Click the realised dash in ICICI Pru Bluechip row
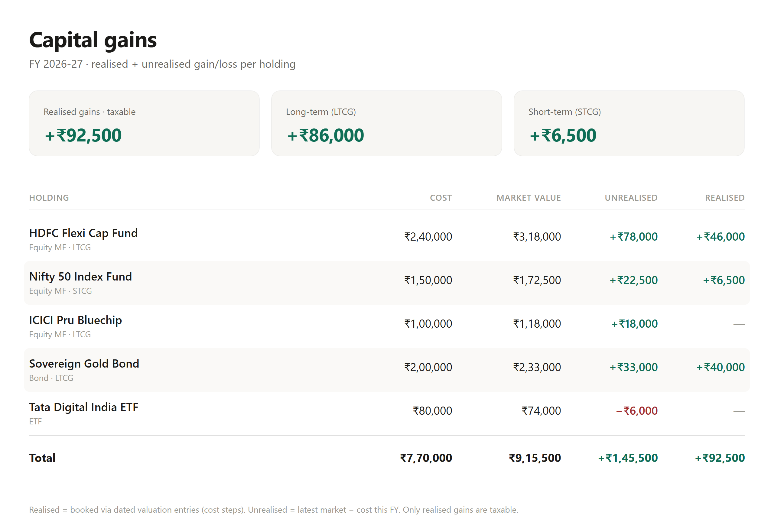 tap(739, 324)
